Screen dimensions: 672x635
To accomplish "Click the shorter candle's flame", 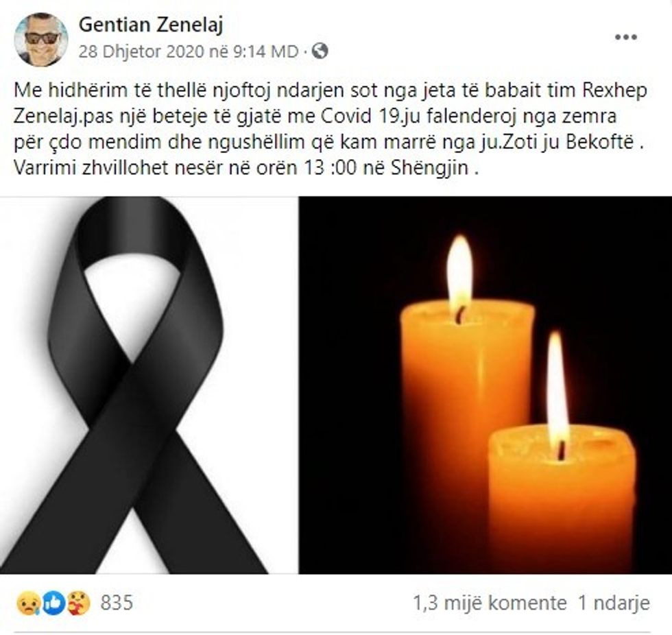I will (559, 394).
